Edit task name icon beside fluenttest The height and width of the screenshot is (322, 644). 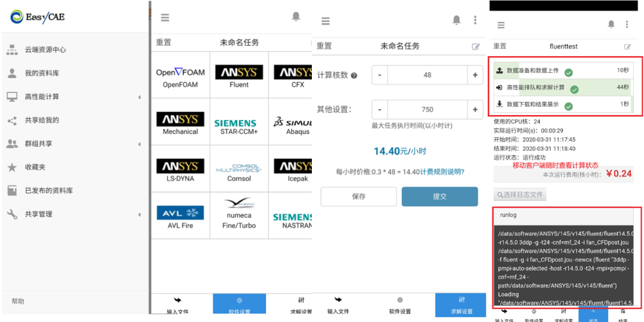point(627,47)
